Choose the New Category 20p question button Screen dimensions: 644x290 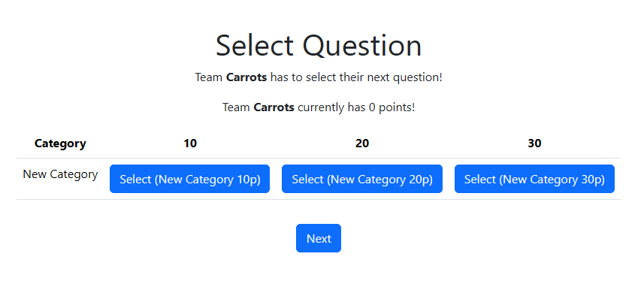362,179
